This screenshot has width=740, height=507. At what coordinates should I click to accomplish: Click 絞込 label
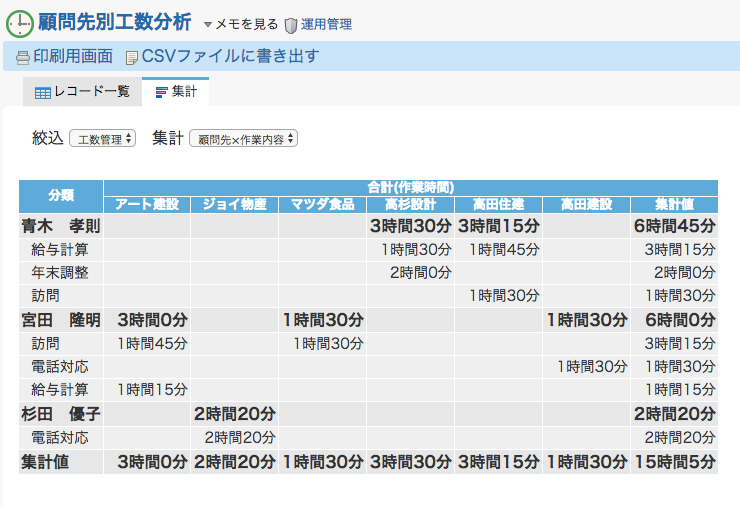[48, 138]
